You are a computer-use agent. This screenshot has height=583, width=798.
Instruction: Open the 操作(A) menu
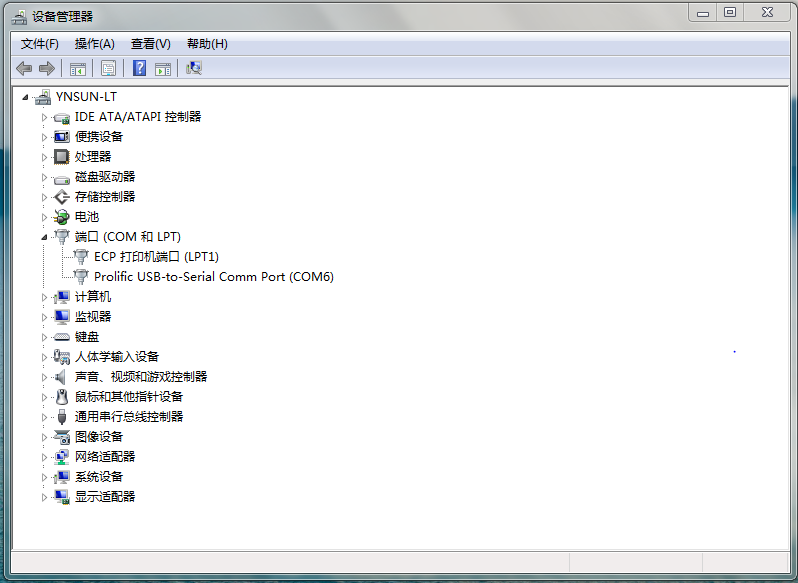pos(95,44)
